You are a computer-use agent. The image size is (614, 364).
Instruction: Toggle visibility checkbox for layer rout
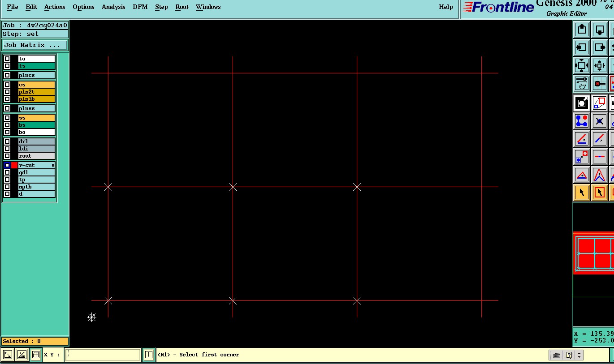7,156
